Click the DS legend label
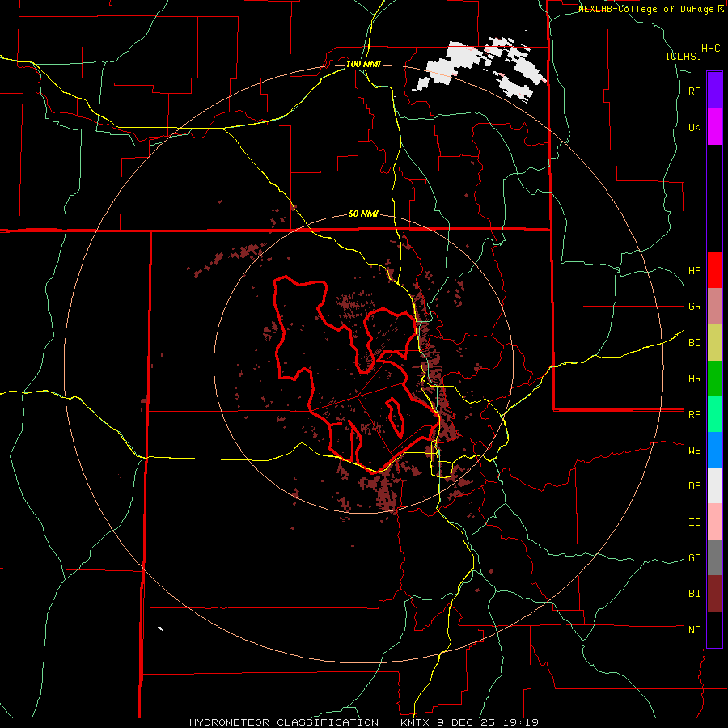This screenshot has height=728, width=728. coord(694,486)
